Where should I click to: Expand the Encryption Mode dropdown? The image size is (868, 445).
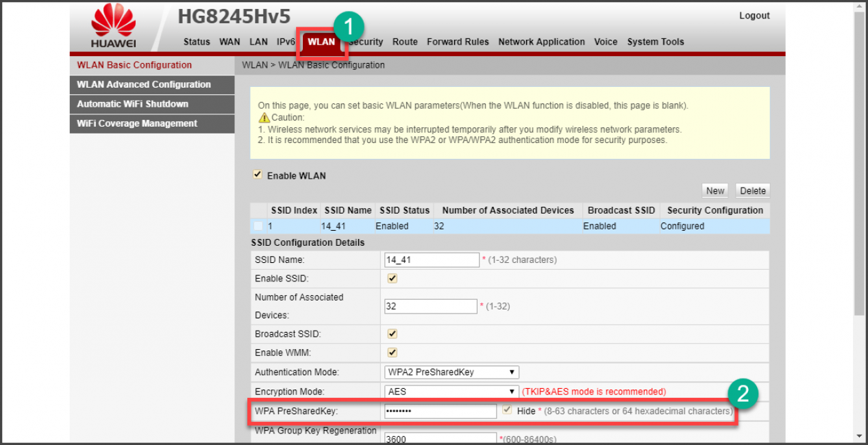click(451, 392)
